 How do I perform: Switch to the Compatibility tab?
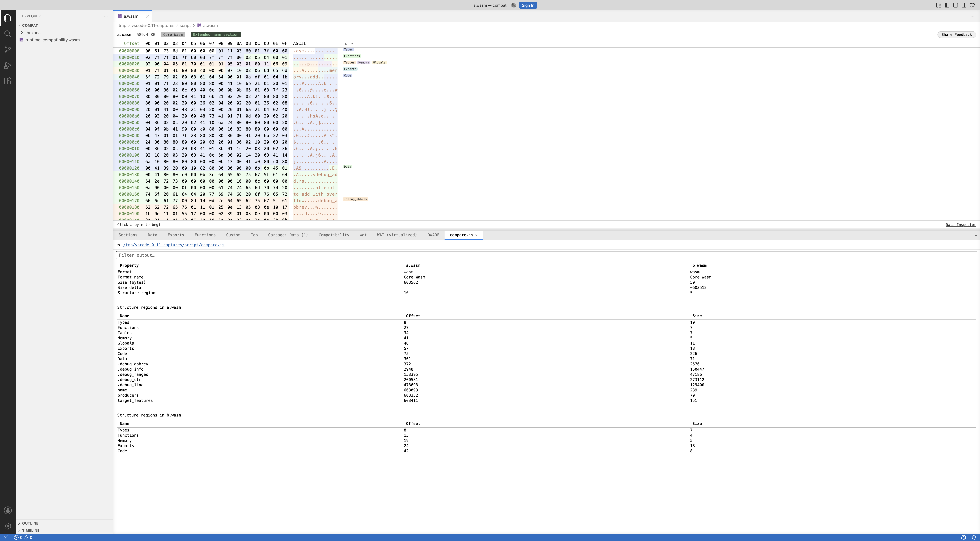pos(334,235)
